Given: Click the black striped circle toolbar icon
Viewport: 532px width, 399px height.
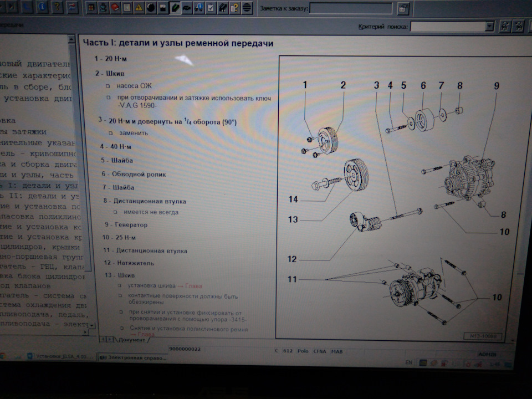Looking at the screenshot, I should coord(247,8).
